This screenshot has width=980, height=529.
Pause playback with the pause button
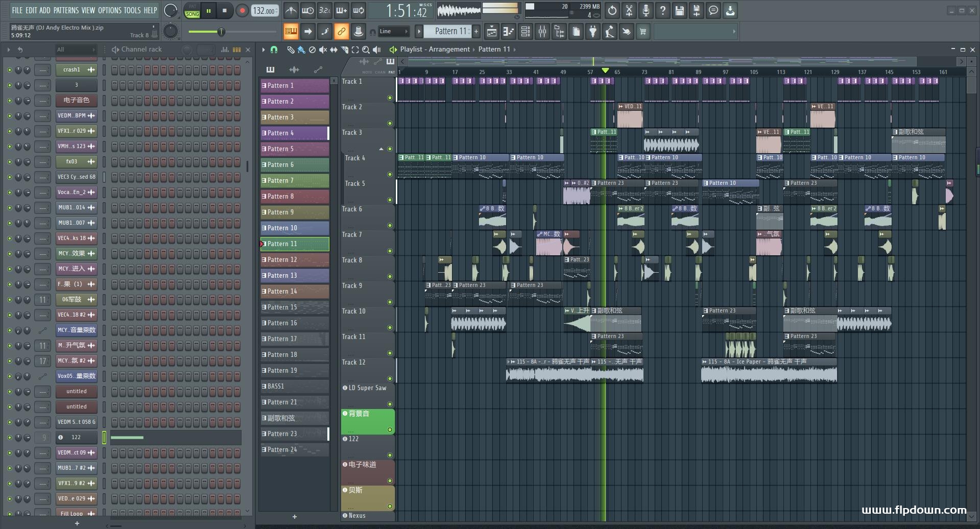[208, 10]
